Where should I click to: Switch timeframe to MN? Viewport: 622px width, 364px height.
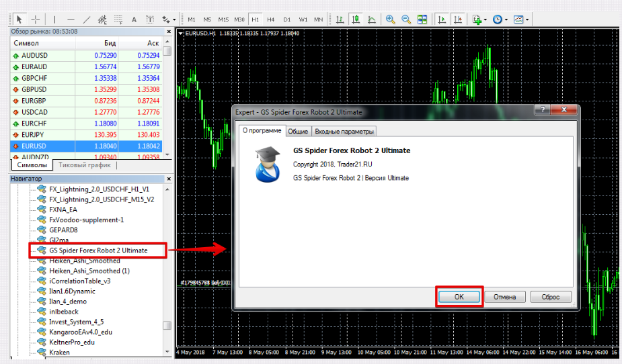coord(319,19)
